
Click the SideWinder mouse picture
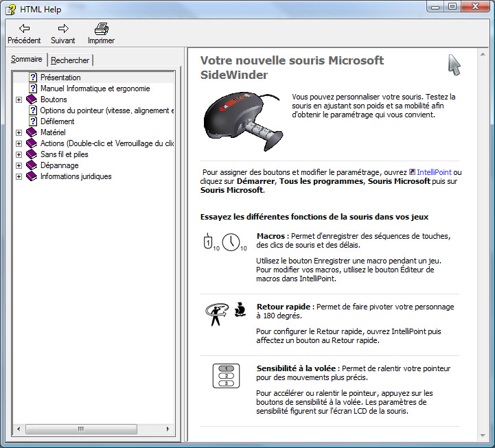(239, 122)
